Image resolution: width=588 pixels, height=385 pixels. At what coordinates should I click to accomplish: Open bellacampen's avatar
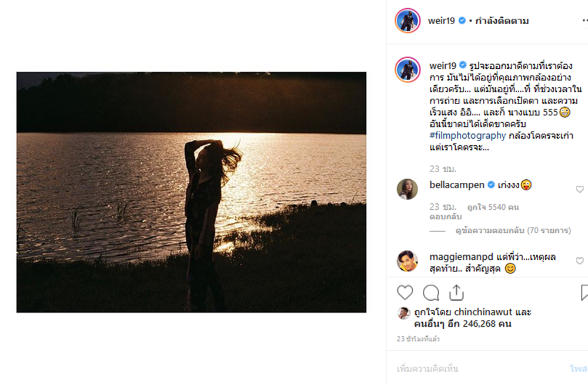click(x=407, y=189)
